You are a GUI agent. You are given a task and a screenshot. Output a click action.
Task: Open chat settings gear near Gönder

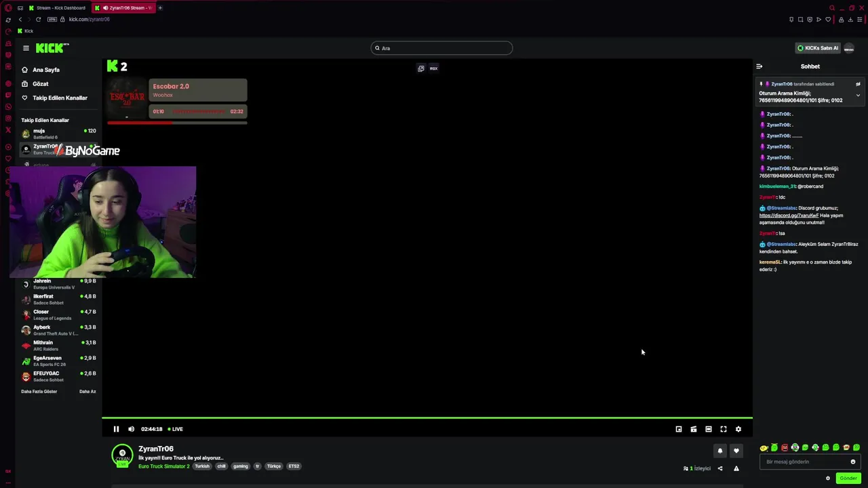pyautogui.click(x=828, y=478)
